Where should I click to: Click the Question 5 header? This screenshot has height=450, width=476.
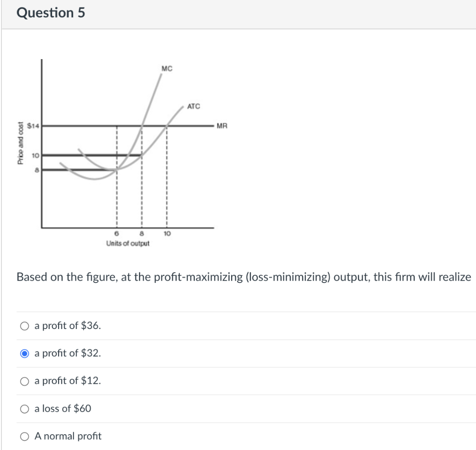pyautogui.click(x=51, y=13)
